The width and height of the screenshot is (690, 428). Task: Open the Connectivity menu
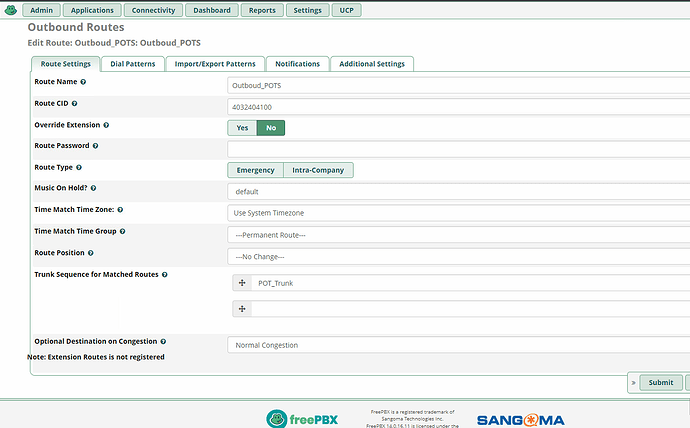coord(153,10)
